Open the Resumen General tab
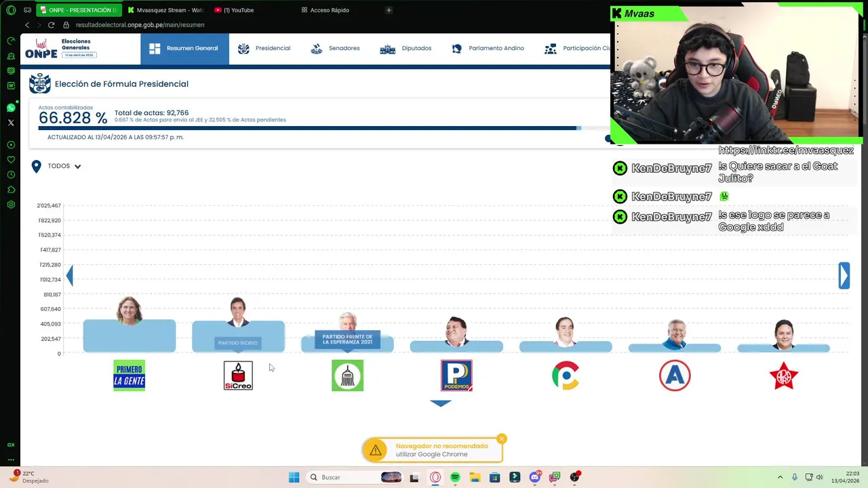 click(x=184, y=48)
